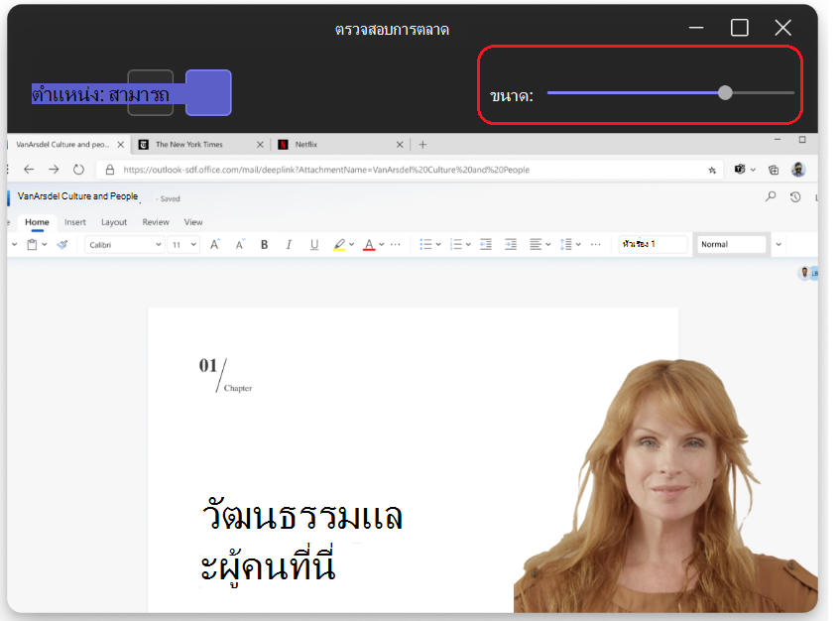Close the Netflix tab

tap(400, 145)
